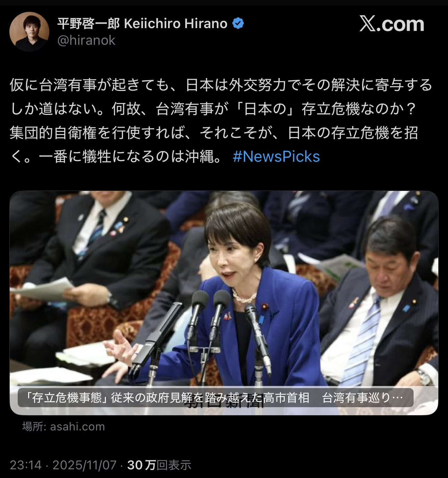Image resolution: width=448 pixels, height=478 pixels.
Task: Click the 2025/11/07 post date
Action: (x=84, y=465)
